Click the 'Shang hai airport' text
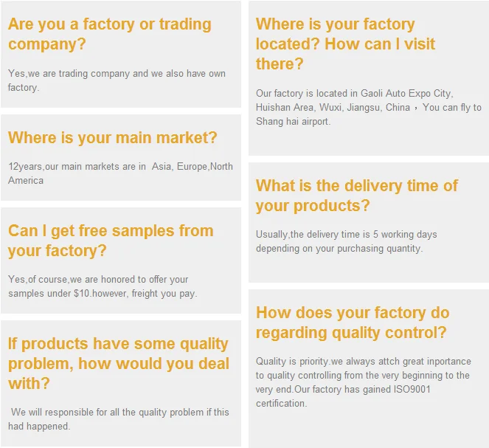The image size is (489, 448). pos(293,122)
